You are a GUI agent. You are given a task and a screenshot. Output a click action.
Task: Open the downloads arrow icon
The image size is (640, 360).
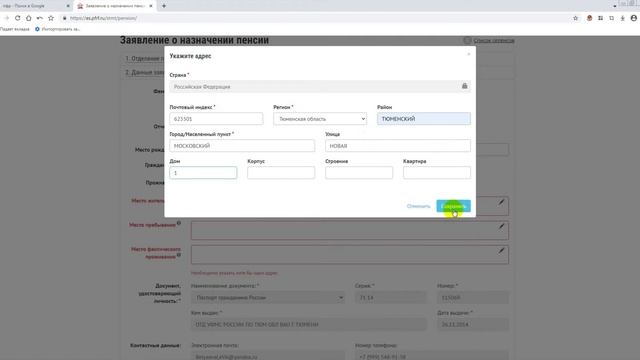[622, 18]
